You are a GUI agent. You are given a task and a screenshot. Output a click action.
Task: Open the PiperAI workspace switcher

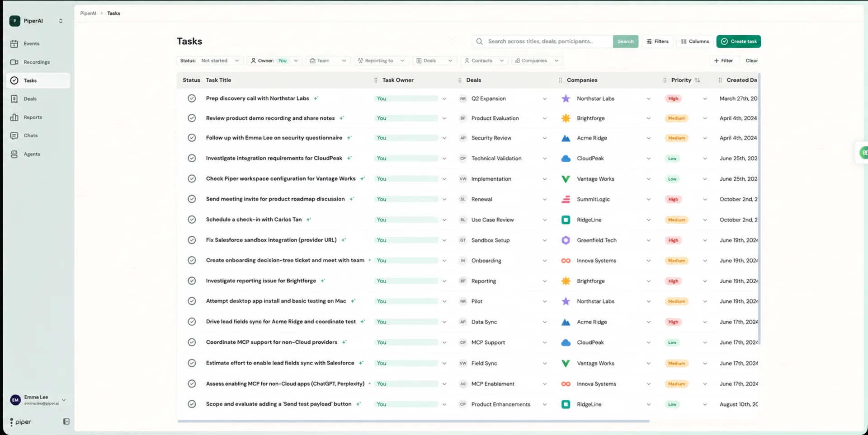click(x=37, y=21)
